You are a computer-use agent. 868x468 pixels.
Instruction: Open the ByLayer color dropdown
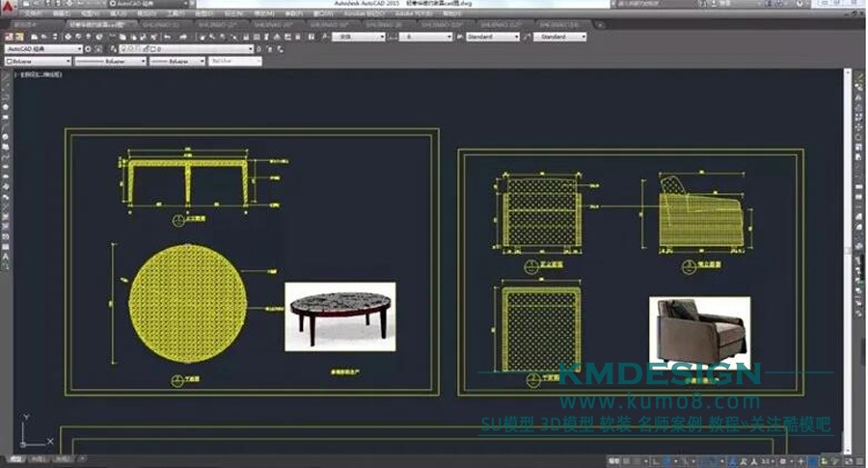click(x=68, y=61)
